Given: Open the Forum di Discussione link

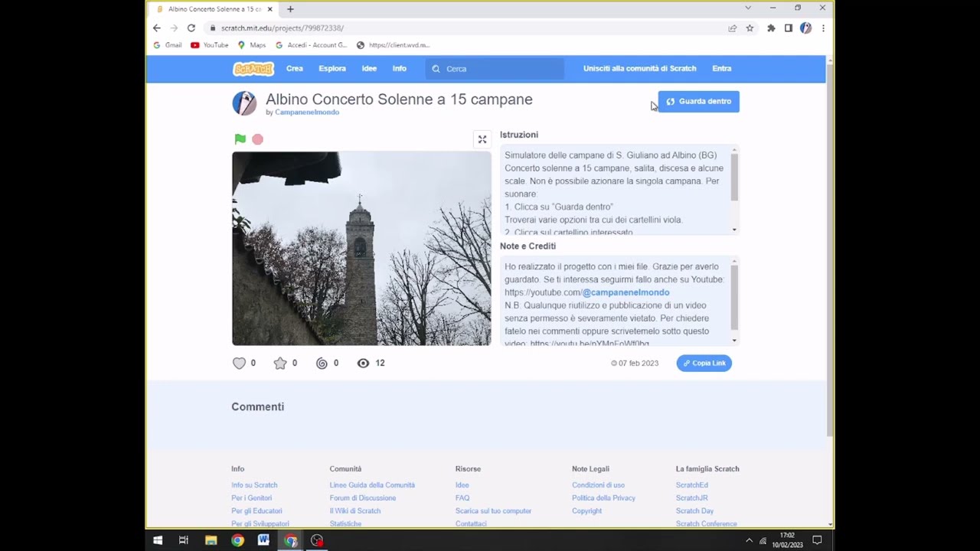Looking at the screenshot, I should [363, 498].
